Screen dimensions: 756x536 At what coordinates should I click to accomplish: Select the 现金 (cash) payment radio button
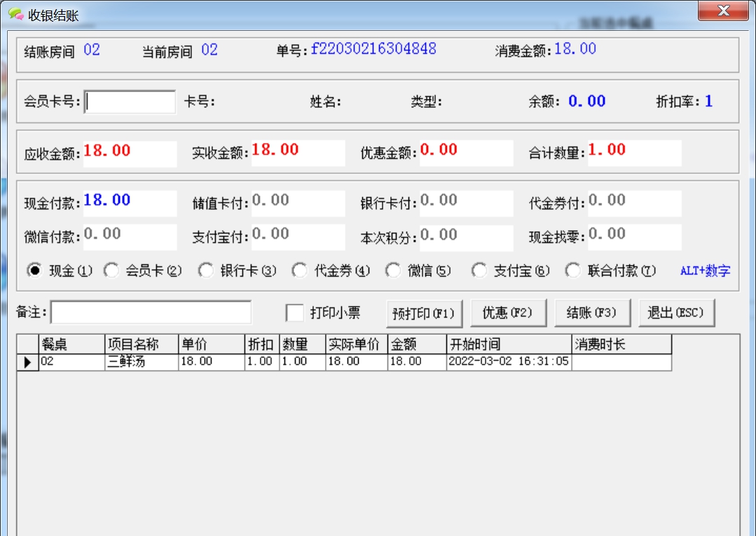pyautogui.click(x=35, y=269)
